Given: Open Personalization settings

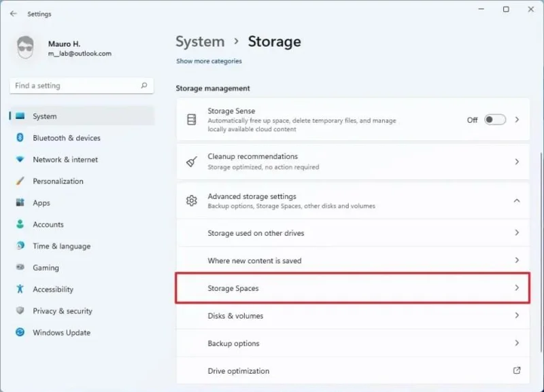Looking at the screenshot, I should pos(82,181).
